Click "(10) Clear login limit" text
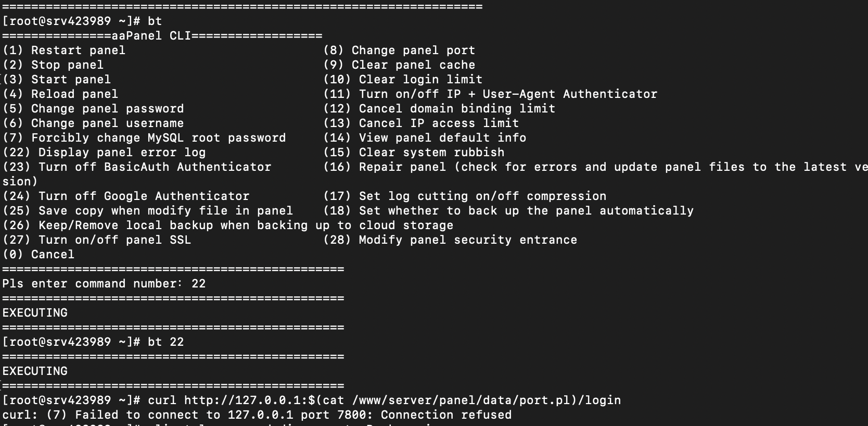Image resolution: width=868 pixels, height=426 pixels. pyautogui.click(x=403, y=80)
